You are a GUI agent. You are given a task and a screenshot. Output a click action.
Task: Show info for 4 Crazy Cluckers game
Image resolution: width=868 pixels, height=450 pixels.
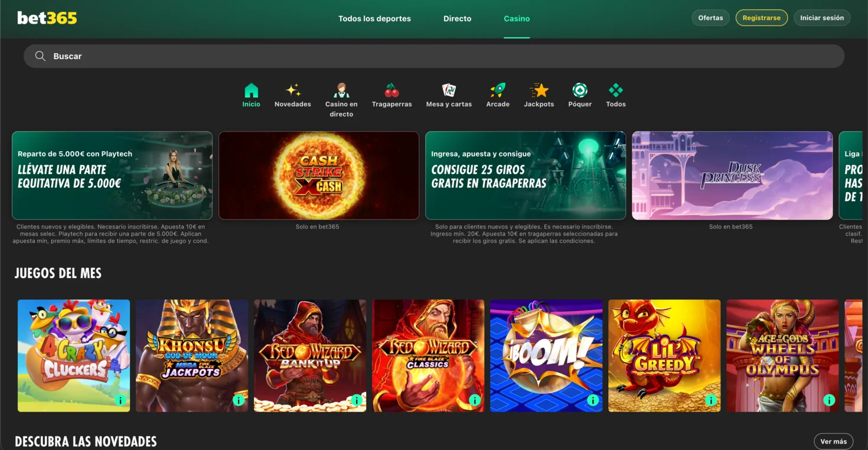pyautogui.click(x=120, y=400)
